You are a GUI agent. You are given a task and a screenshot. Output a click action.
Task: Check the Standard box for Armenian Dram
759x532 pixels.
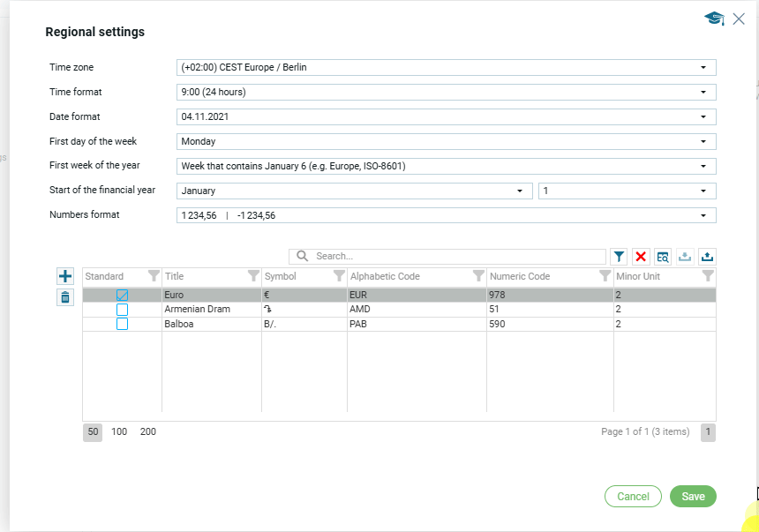(x=122, y=310)
